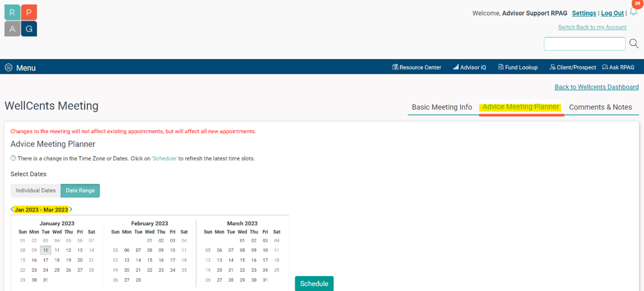Viewport: 644px width, 291px height.
Task: Select January 17 in the calendar
Action: (46, 260)
